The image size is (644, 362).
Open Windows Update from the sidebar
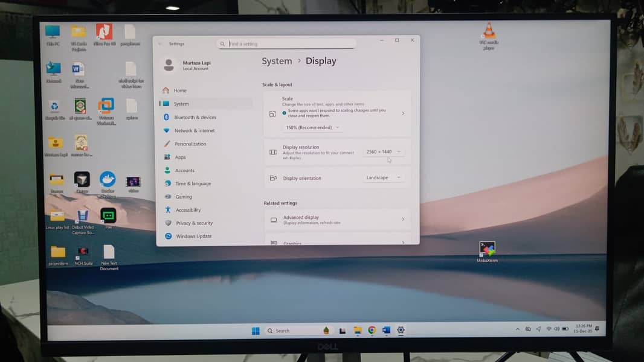click(193, 236)
